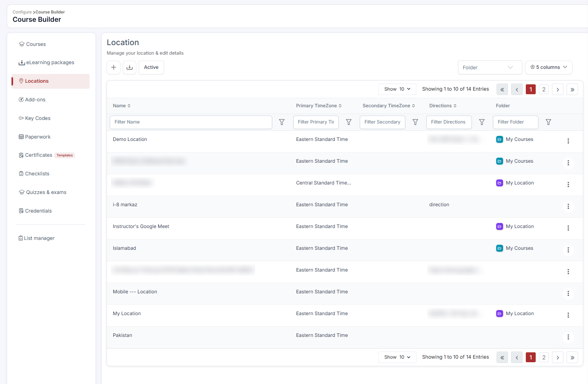The width and height of the screenshot is (588, 384).
Task: Select page 1 in bottom pagination
Action: pyautogui.click(x=531, y=357)
